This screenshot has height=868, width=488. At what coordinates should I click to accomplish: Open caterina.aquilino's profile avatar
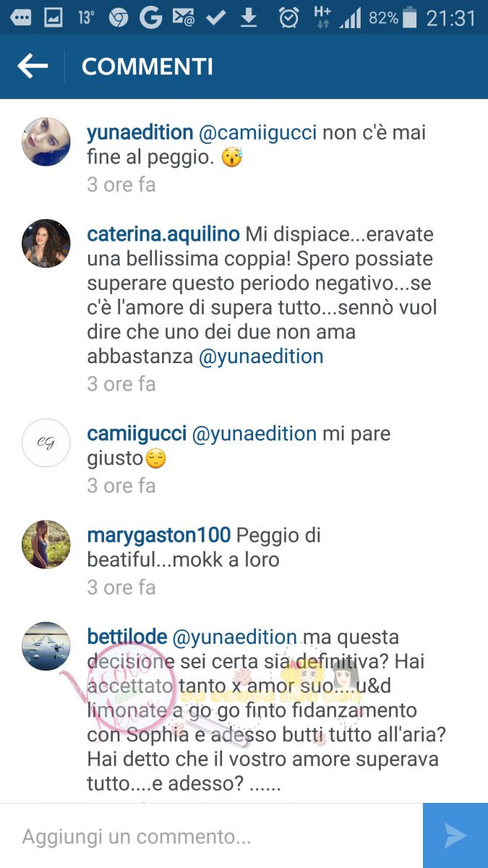click(x=46, y=244)
